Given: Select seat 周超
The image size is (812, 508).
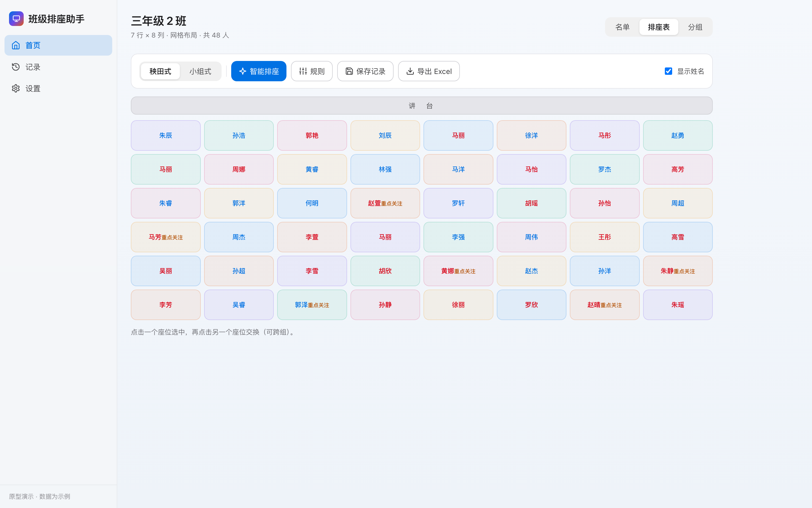Looking at the screenshot, I should (678, 203).
